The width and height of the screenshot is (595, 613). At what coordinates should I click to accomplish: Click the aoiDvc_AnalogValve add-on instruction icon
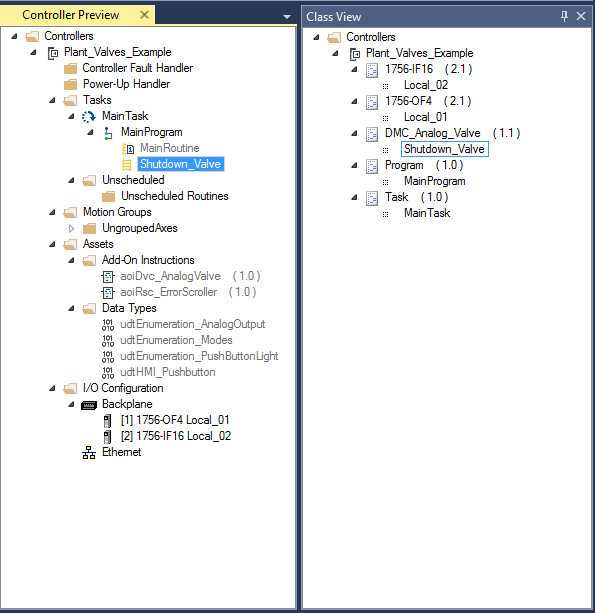[108, 277]
